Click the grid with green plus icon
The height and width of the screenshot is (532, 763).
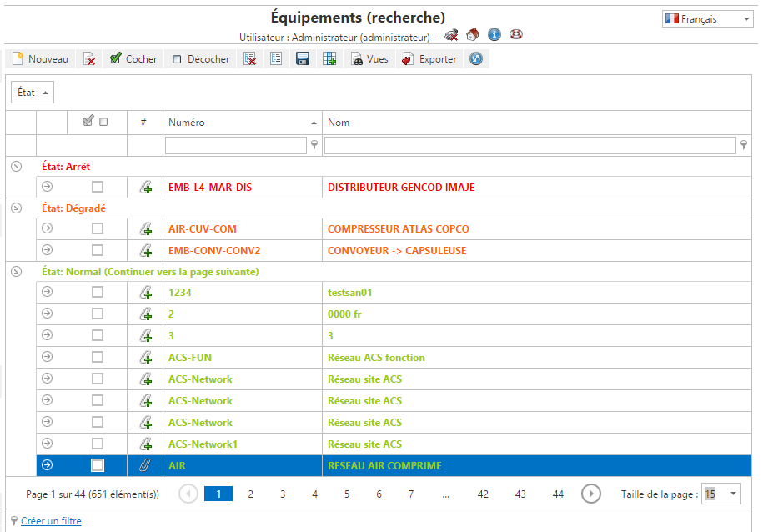[x=329, y=59]
